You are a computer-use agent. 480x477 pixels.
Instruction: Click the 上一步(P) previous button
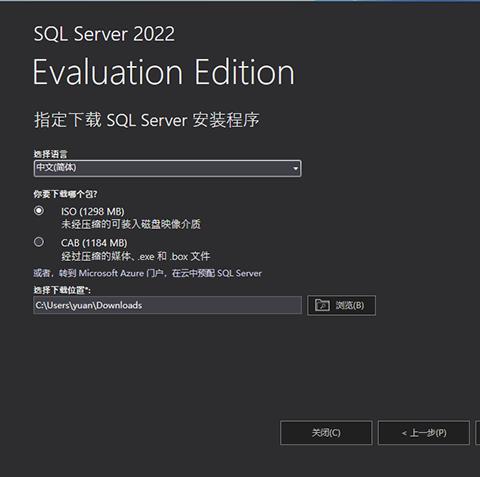pos(424,433)
